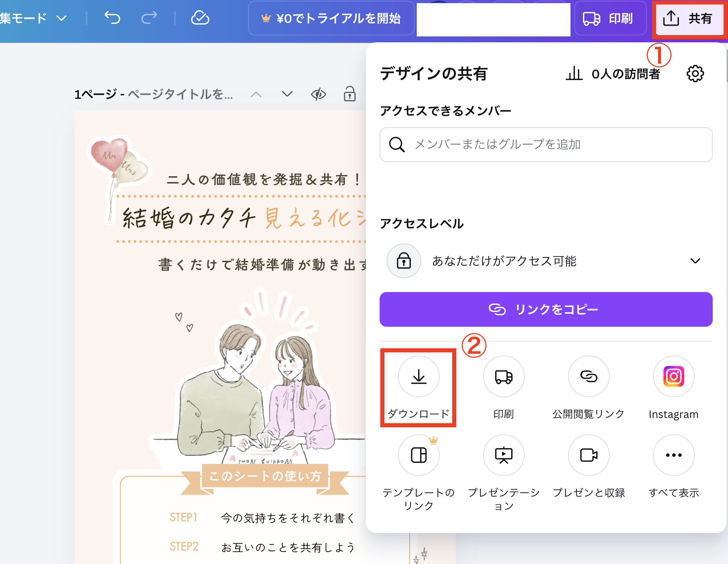Click the cloud save status icon

[200, 18]
